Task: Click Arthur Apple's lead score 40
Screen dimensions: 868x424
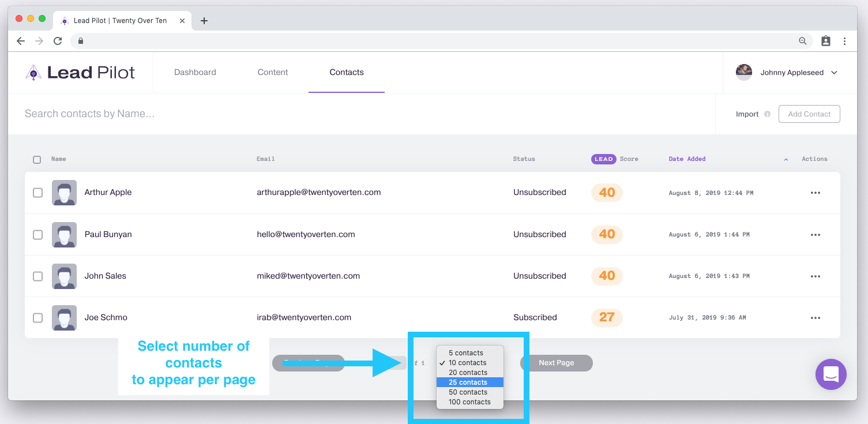Action: coord(607,193)
